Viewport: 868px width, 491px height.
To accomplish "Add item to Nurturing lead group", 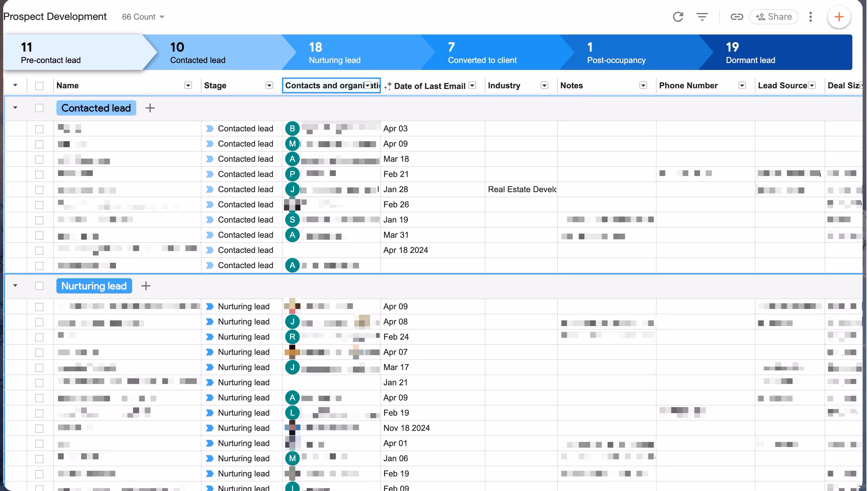I will point(145,286).
